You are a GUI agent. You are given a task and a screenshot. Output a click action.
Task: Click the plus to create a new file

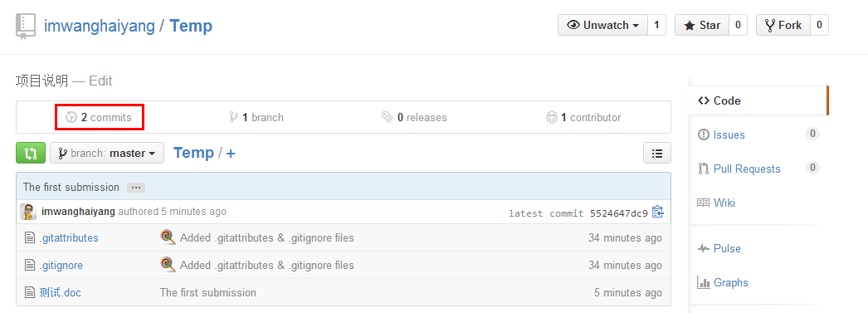coord(231,154)
